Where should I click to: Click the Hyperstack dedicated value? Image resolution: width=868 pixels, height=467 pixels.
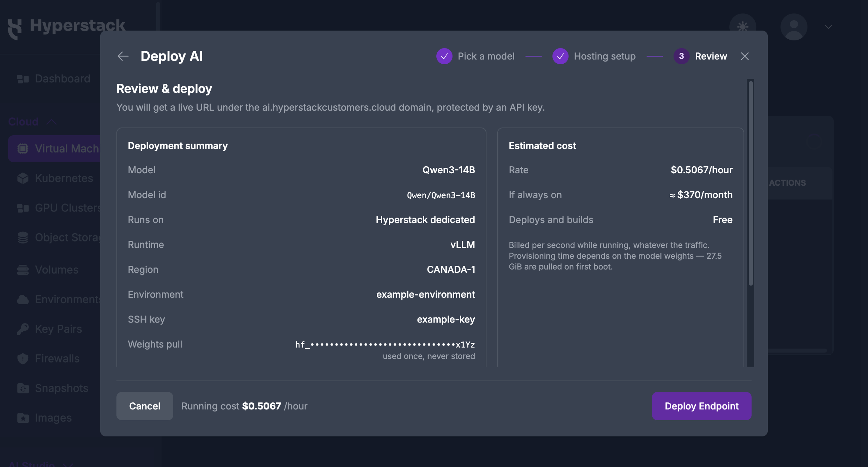click(425, 220)
